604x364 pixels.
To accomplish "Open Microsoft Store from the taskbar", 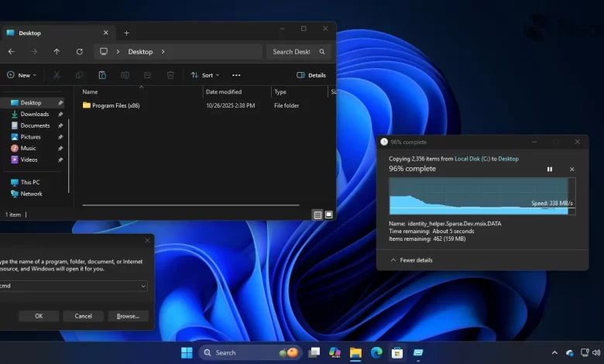I will 397,352.
